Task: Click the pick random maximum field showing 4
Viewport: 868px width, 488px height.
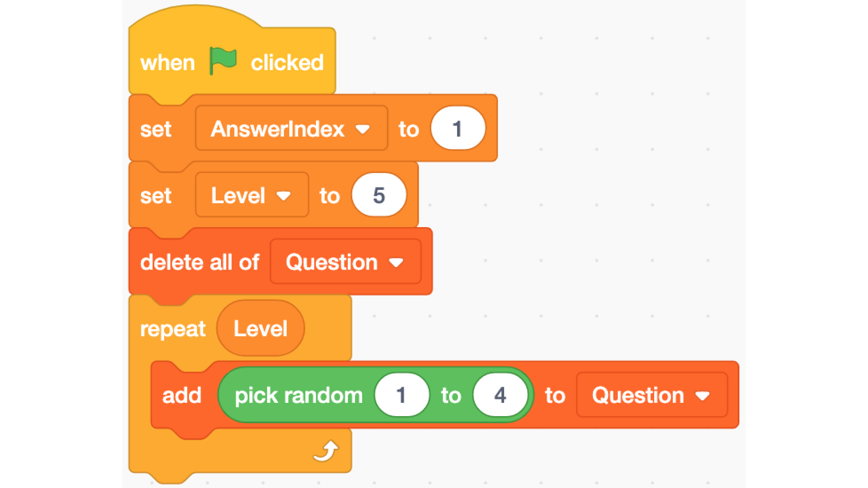Action: point(500,395)
